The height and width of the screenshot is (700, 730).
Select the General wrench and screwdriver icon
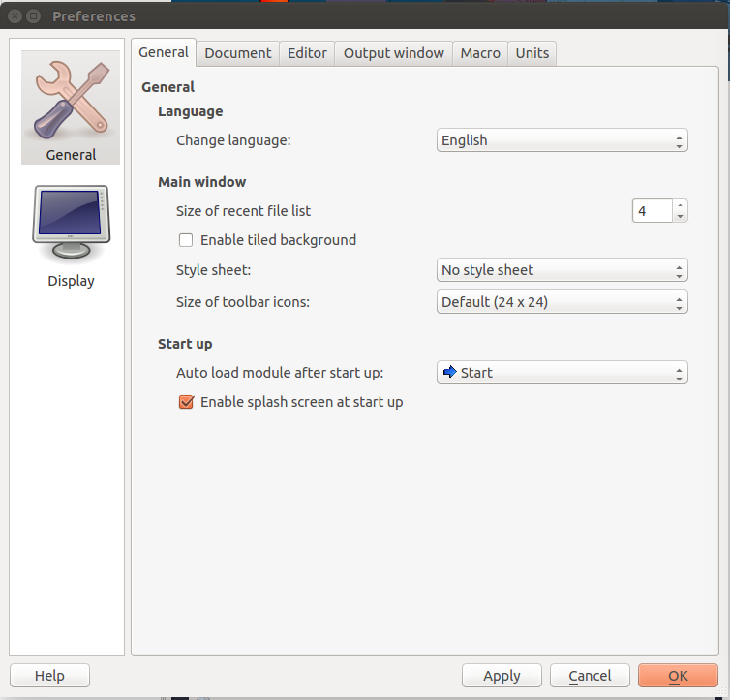point(70,100)
